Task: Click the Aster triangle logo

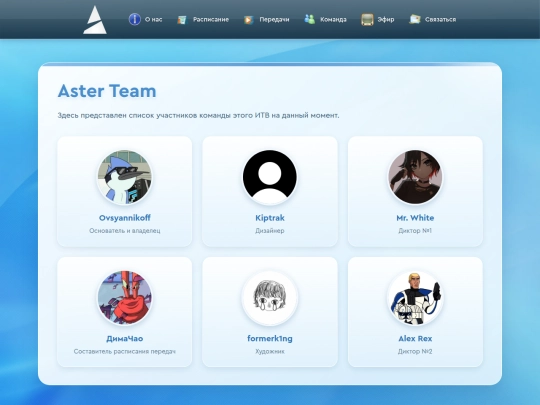Action: tap(95, 20)
